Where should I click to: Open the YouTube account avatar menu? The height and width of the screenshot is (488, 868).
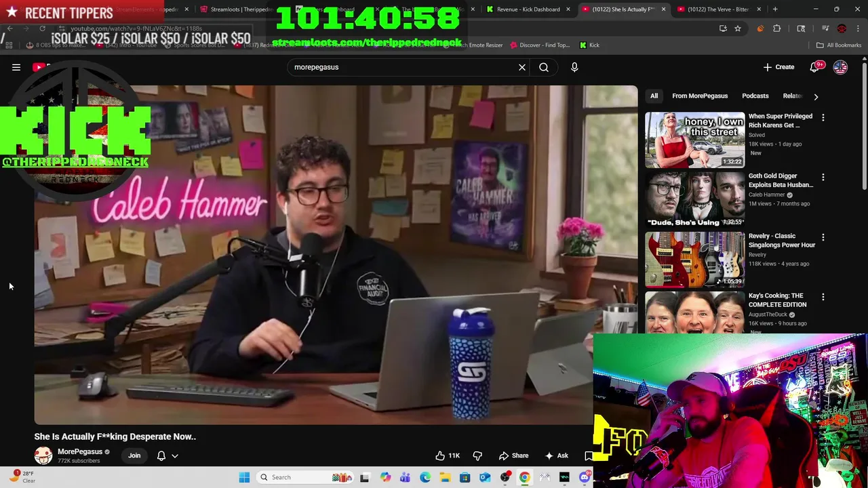click(840, 67)
